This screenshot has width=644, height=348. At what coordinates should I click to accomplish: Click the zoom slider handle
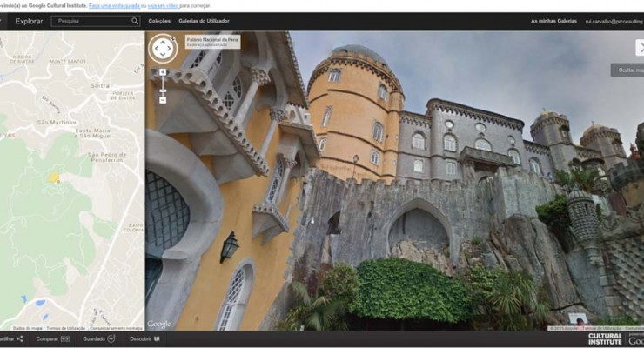[x=163, y=90]
